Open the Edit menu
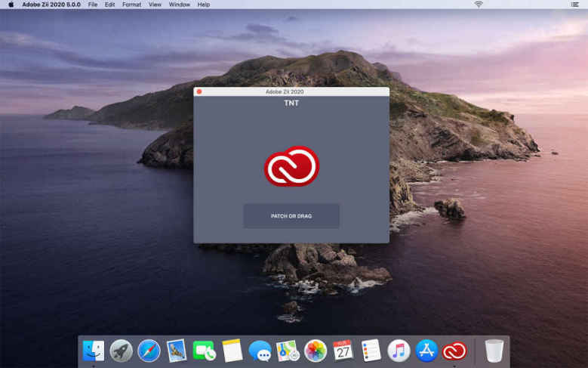This screenshot has width=588, height=368. [x=110, y=5]
